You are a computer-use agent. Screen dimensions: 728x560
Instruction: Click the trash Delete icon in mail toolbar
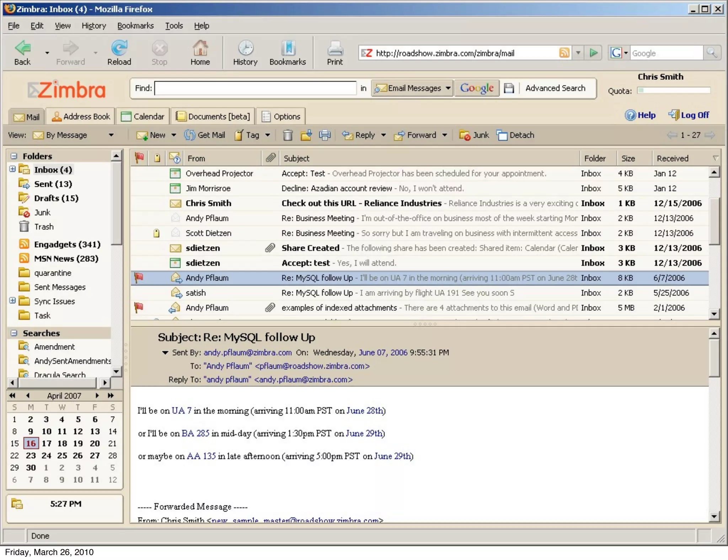288,135
